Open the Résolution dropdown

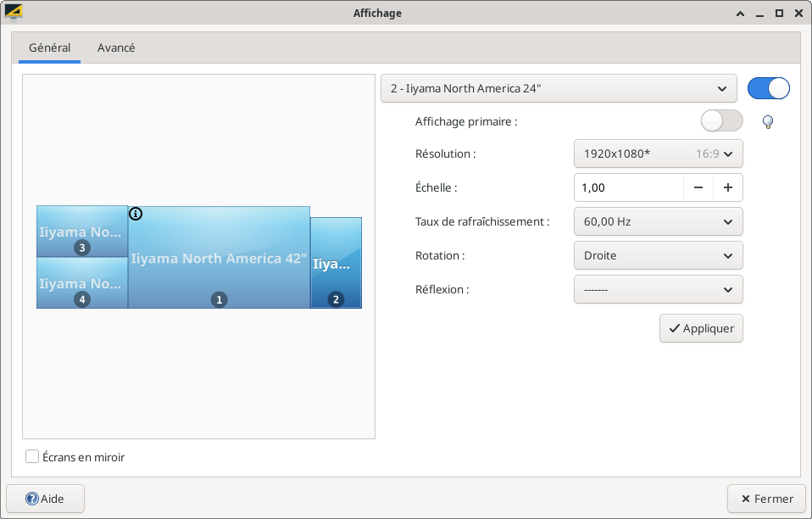click(658, 153)
